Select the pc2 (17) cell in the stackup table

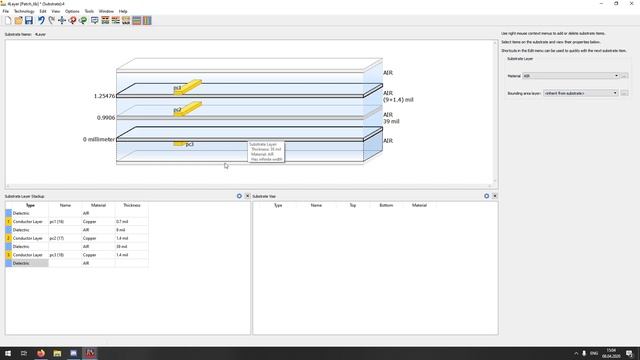(x=65, y=238)
